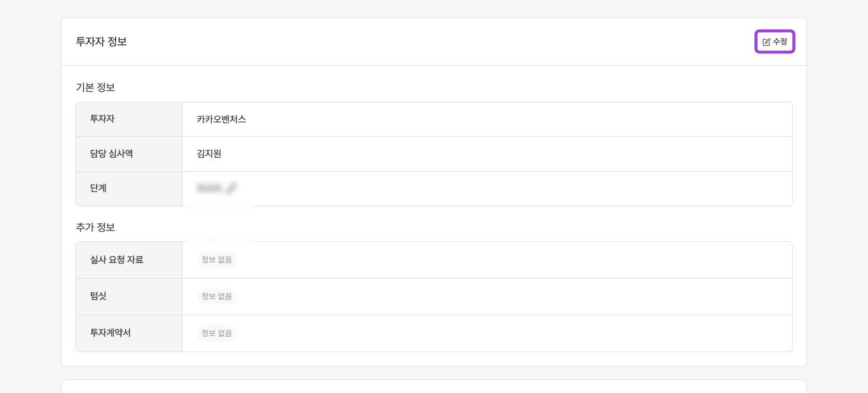Click the partially visible card at bottom
The width and height of the screenshot is (868, 393).
coord(433,386)
